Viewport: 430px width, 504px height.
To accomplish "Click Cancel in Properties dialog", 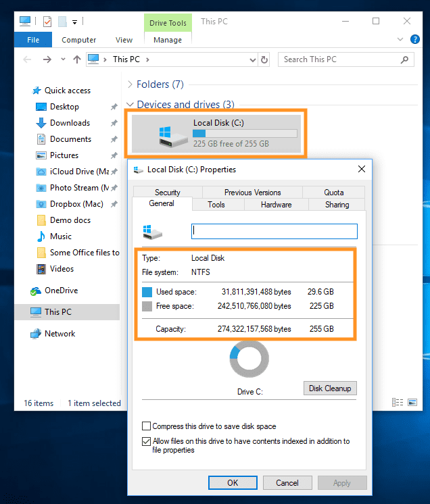I will 287,483.
